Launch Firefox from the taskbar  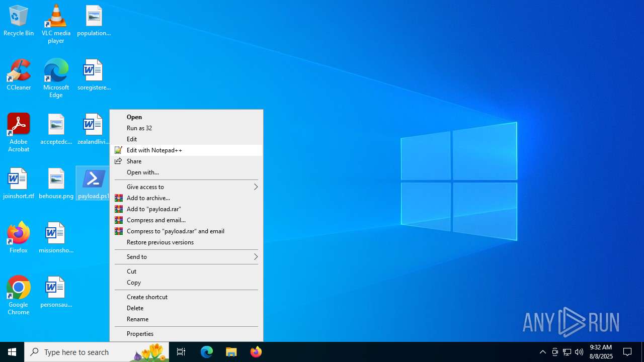[x=256, y=352]
